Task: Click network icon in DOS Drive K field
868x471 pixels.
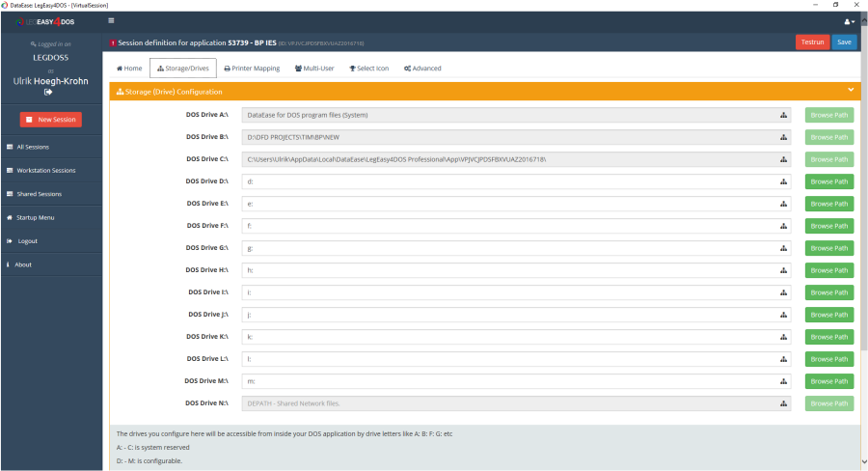Action: [x=783, y=337]
